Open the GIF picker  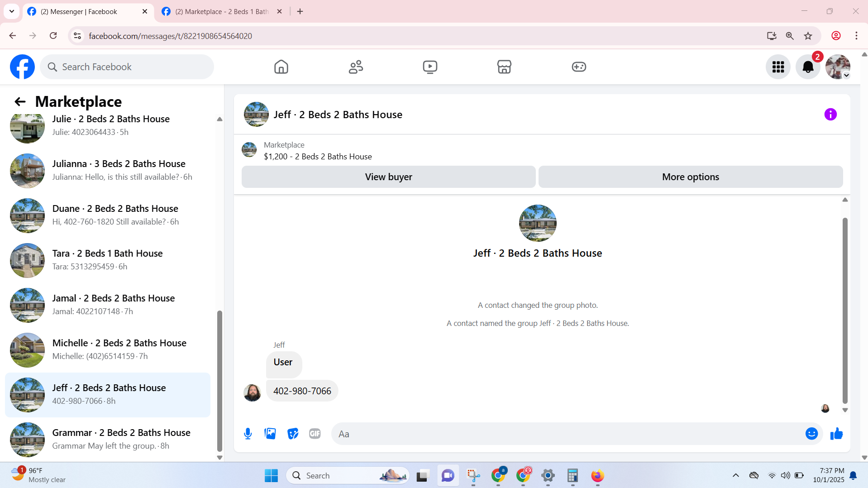click(315, 434)
